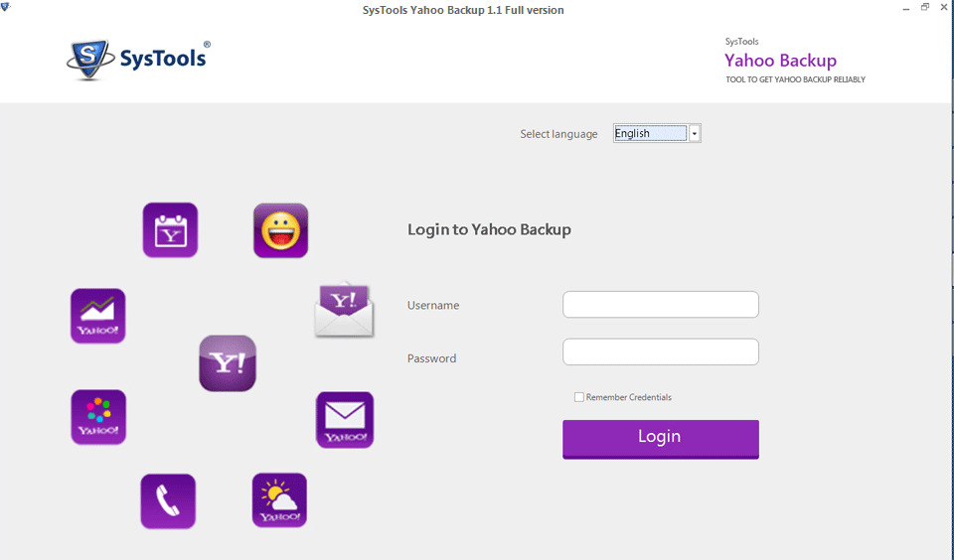Focus the Username input field

click(x=661, y=305)
